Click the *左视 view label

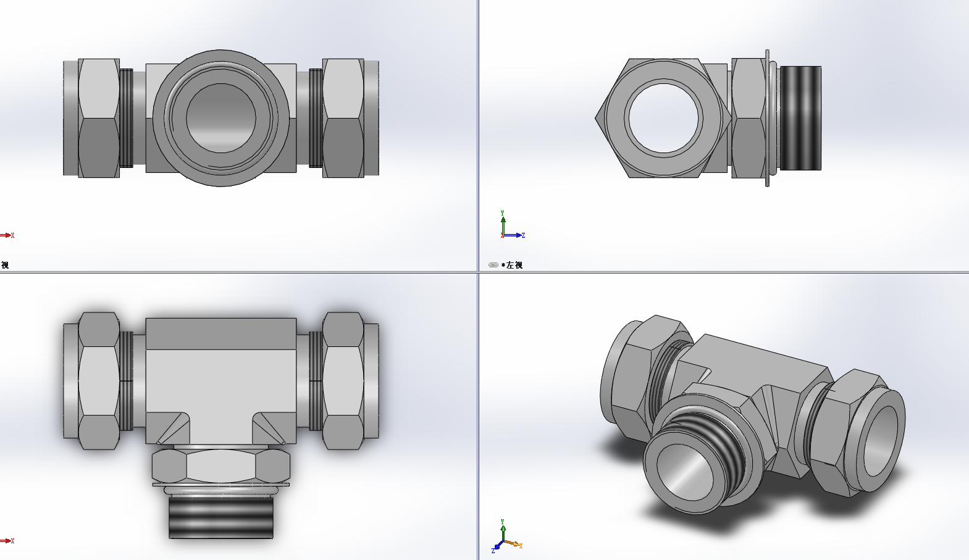[x=512, y=265]
